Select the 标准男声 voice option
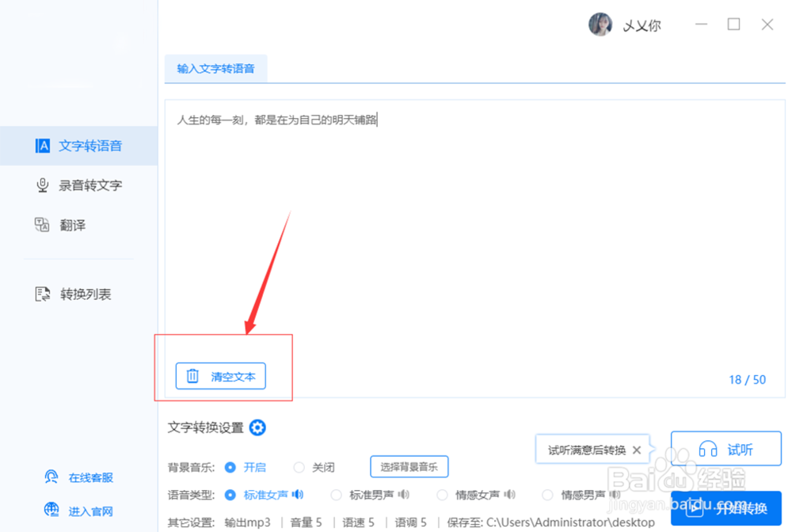The image size is (792, 532). click(371, 494)
